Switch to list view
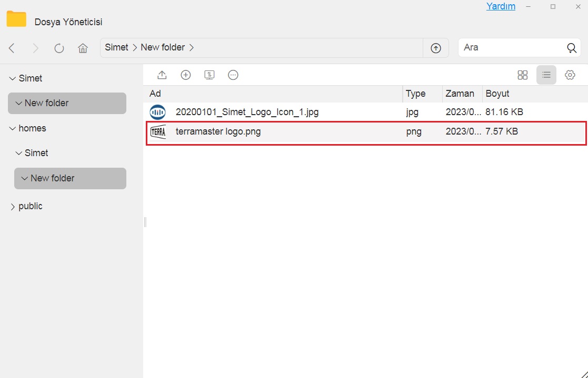 point(546,75)
